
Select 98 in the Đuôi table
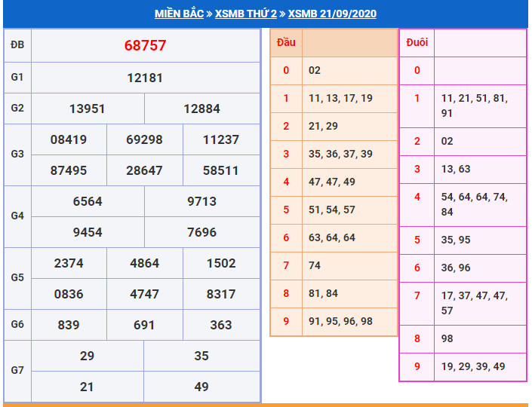[x=447, y=338]
